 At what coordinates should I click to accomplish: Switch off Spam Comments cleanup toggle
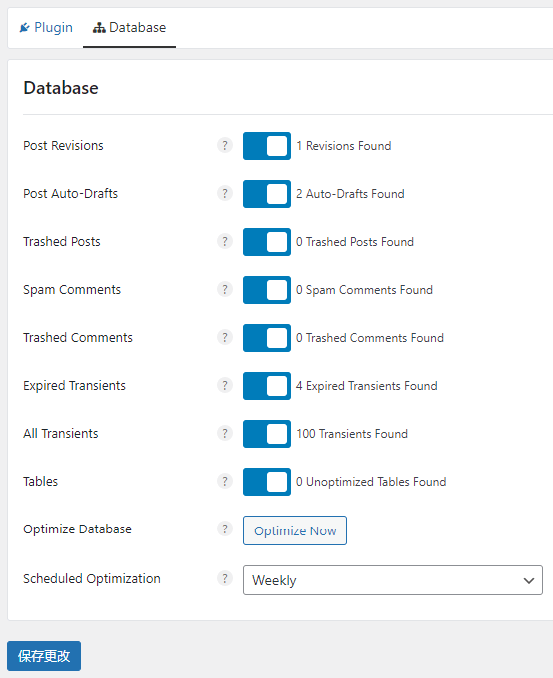pos(267,290)
